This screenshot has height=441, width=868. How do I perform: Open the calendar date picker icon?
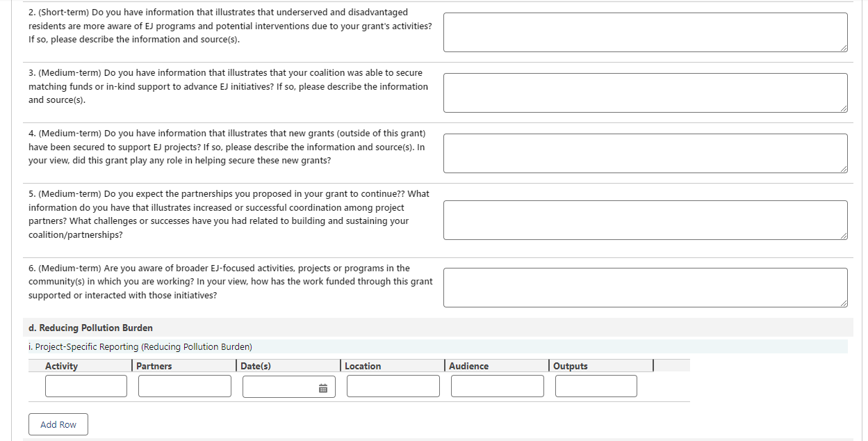click(x=323, y=388)
